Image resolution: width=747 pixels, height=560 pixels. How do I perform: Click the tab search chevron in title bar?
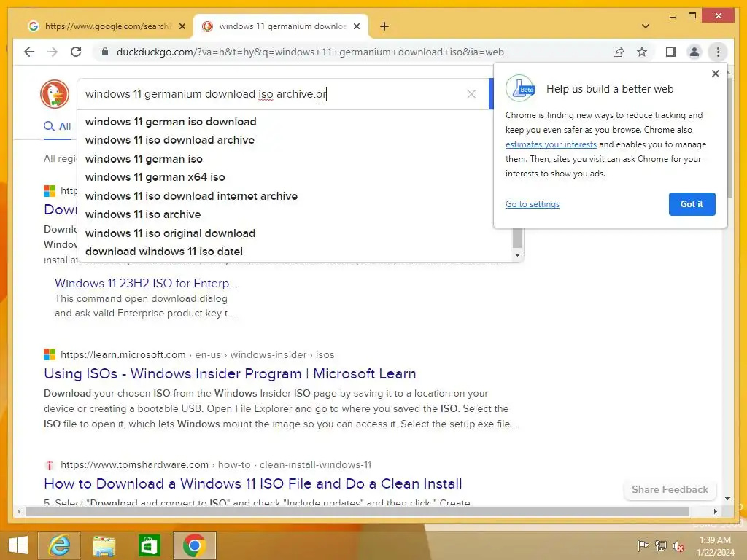pyautogui.click(x=646, y=26)
